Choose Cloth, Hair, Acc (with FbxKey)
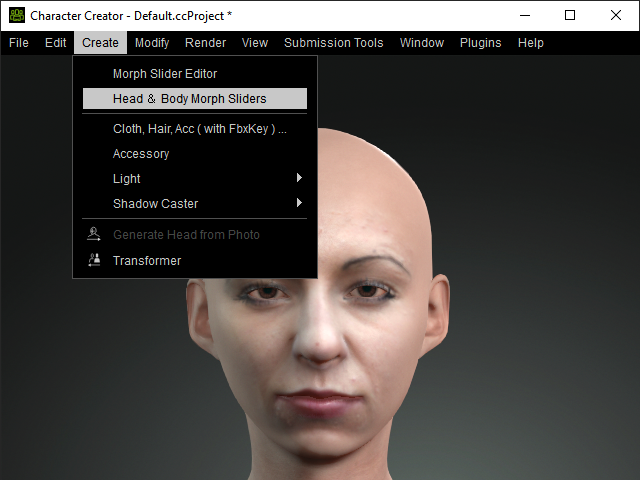640x480 pixels. tap(195, 129)
